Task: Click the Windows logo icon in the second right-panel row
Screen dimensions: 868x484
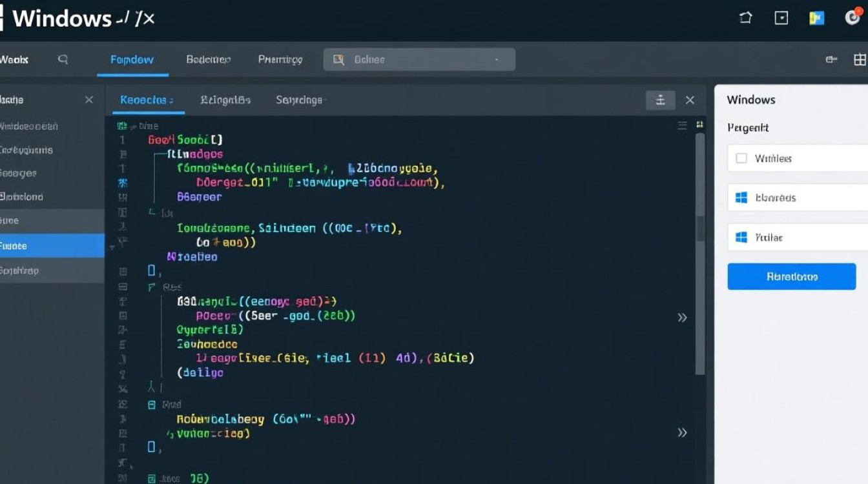Action: point(741,197)
